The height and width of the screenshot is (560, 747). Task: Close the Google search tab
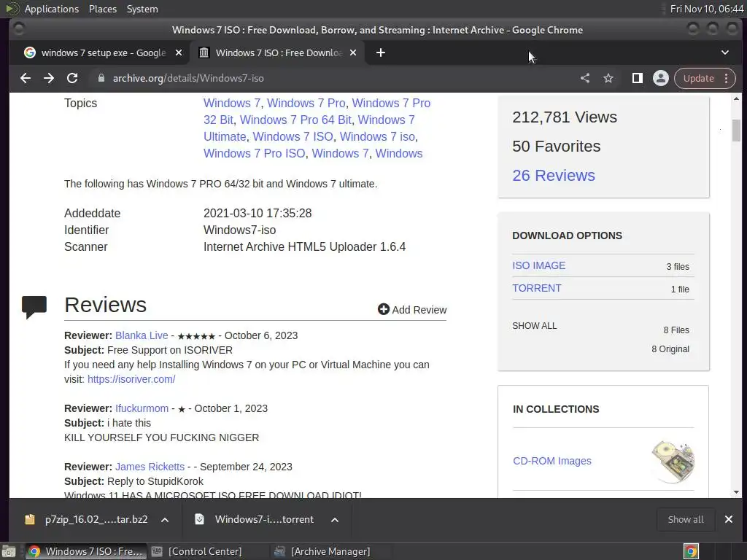pos(179,52)
